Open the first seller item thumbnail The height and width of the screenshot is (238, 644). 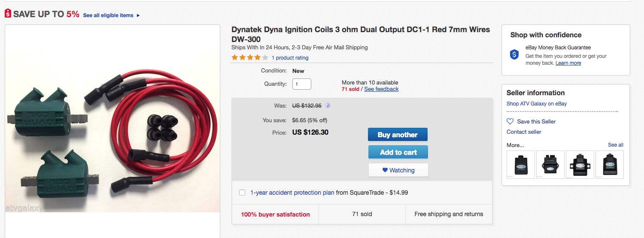point(521,165)
